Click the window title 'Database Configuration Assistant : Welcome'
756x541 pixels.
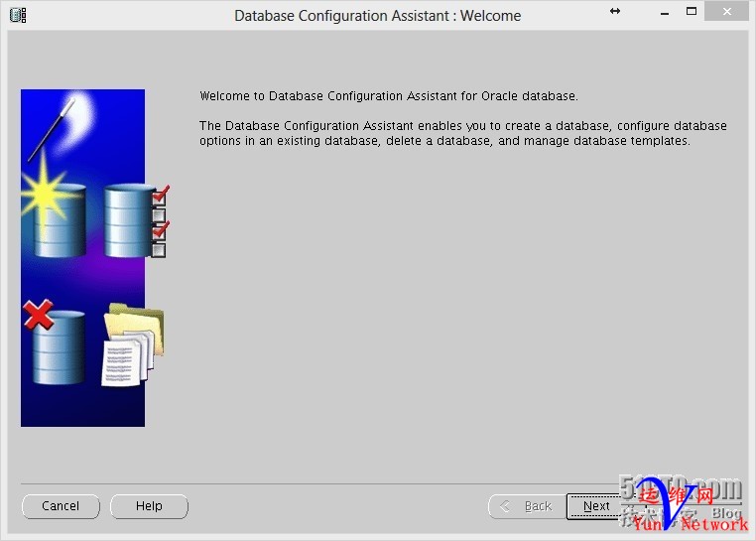pos(378,16)
